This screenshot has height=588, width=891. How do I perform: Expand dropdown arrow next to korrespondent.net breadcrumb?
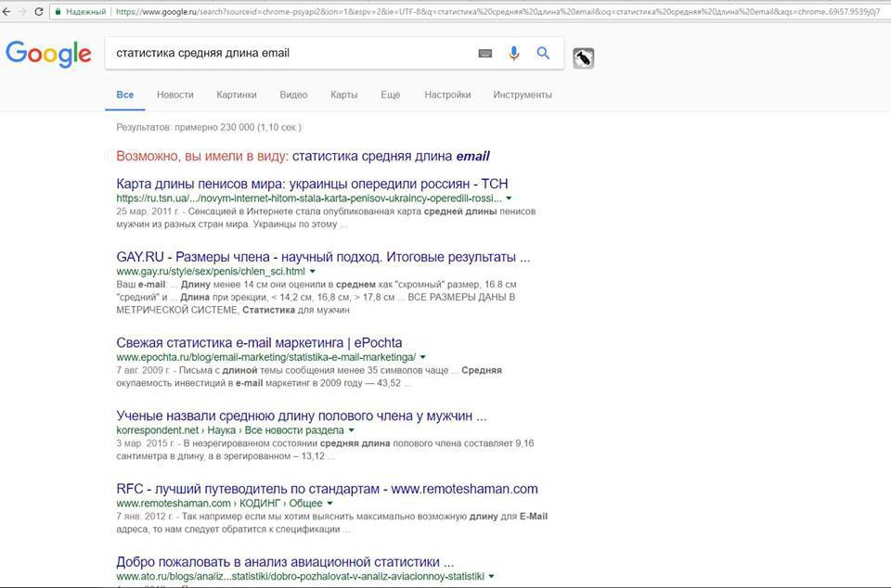[x=351, y=430]
